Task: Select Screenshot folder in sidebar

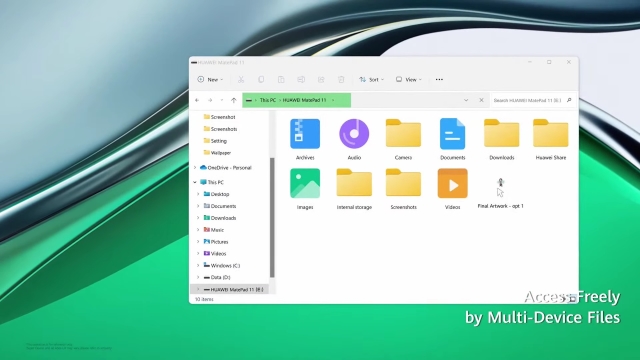Action: pos(219,117)
